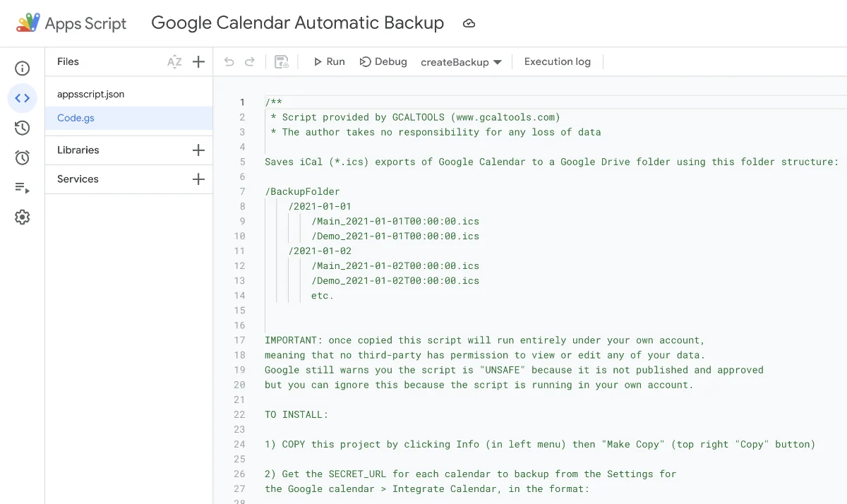The image size is (847, 504).
Task: Click project title Google Calendar Automatic Backup
Action: [x=298, y=23]
